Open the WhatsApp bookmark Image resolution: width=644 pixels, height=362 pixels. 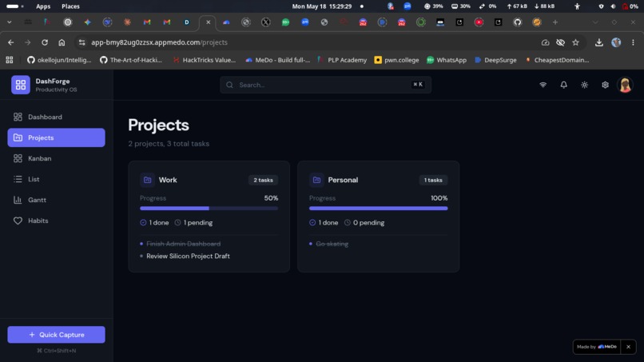point(447,60)
